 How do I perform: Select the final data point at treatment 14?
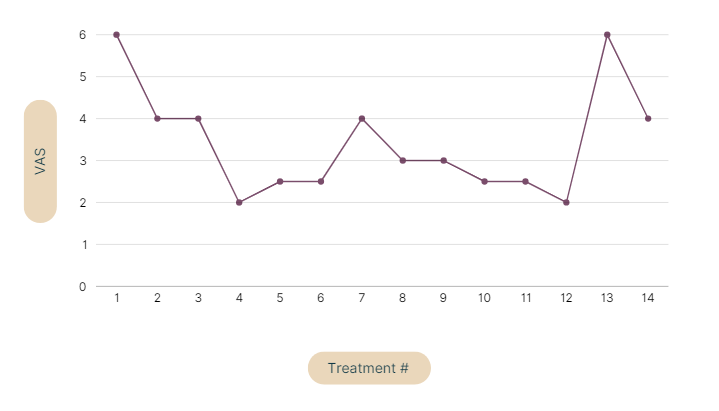648,118
